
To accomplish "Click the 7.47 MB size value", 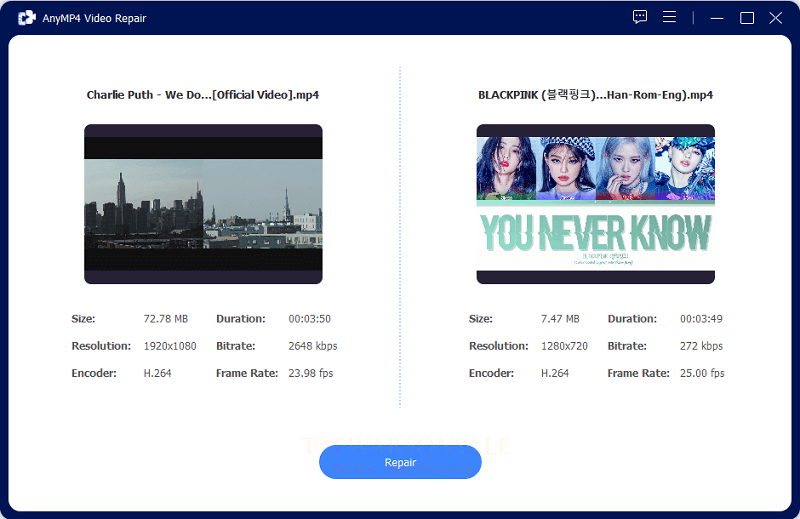I will click(x=560, y=319).
